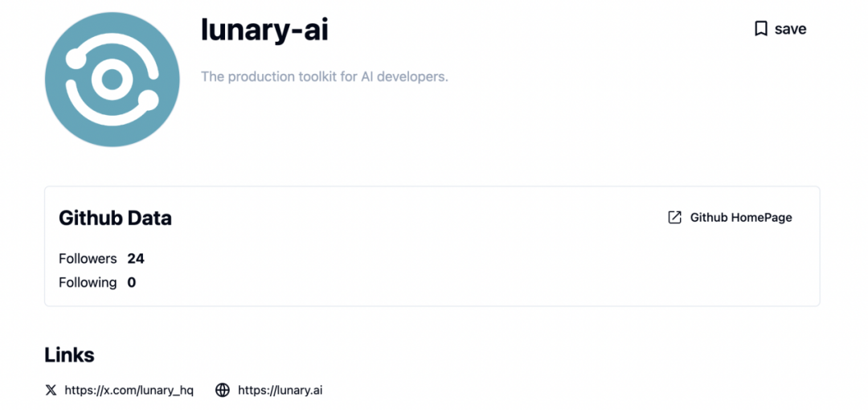The height and width of the screenshot is (410, 868).
Task: Click the external link icon for Github
Action: (x=675, y=217)
